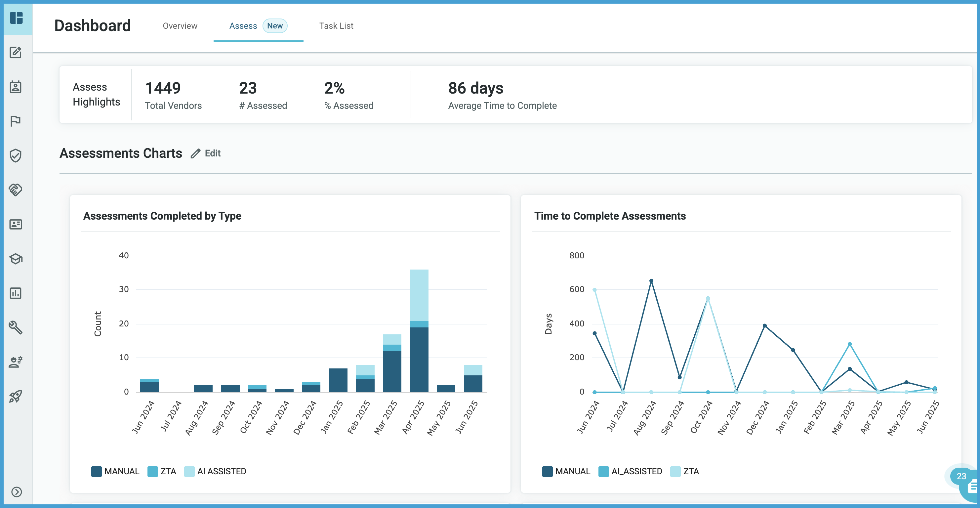Select the compose/edit icon in the sidebar
The image size is (980, 508).
tap(16, 53)
